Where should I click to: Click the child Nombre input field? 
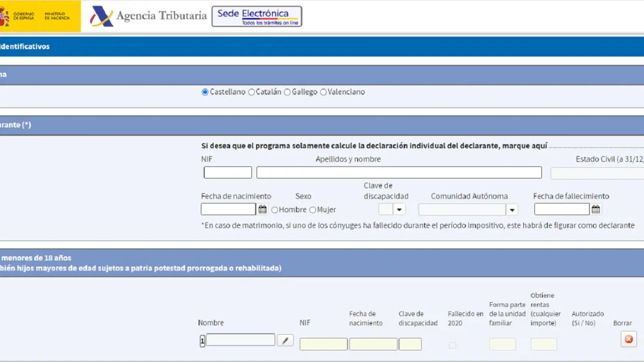(x=240, y=340)
